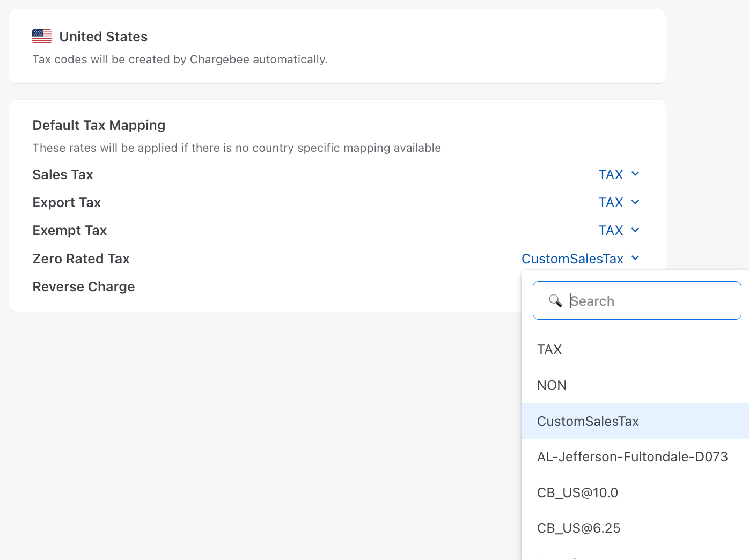Click the chevron arrow beside Sales Tax value
This screenshot has width=749, height=560.
coord(635,174)
